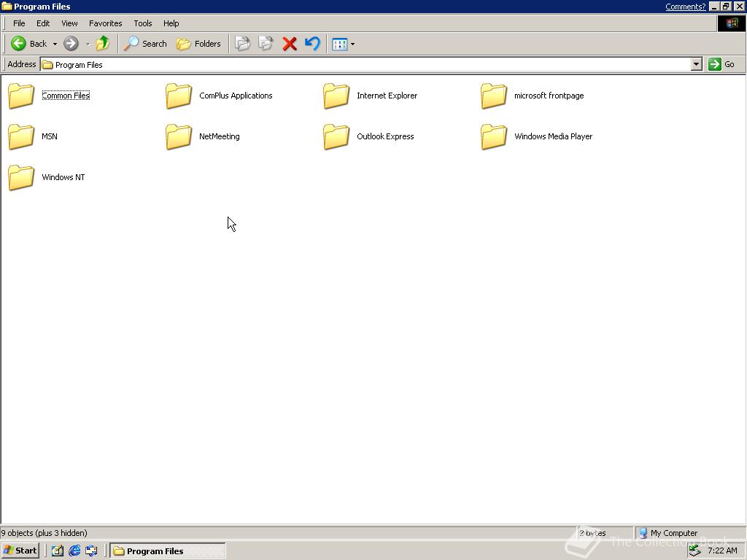Select the Windows Media Player folder icon
The image size is (747, 560).
coord(494,136)
